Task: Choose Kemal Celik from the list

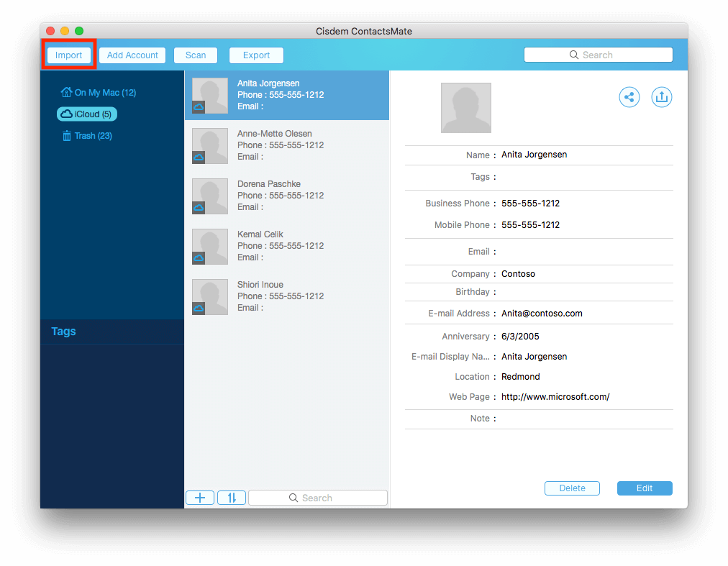Action: tap(286, 246)
